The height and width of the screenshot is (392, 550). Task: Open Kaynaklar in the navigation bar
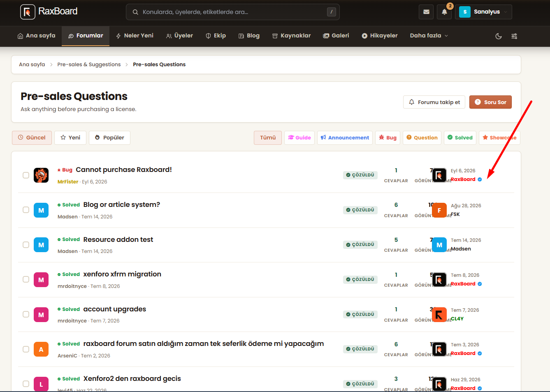click(x=292, y=36)
